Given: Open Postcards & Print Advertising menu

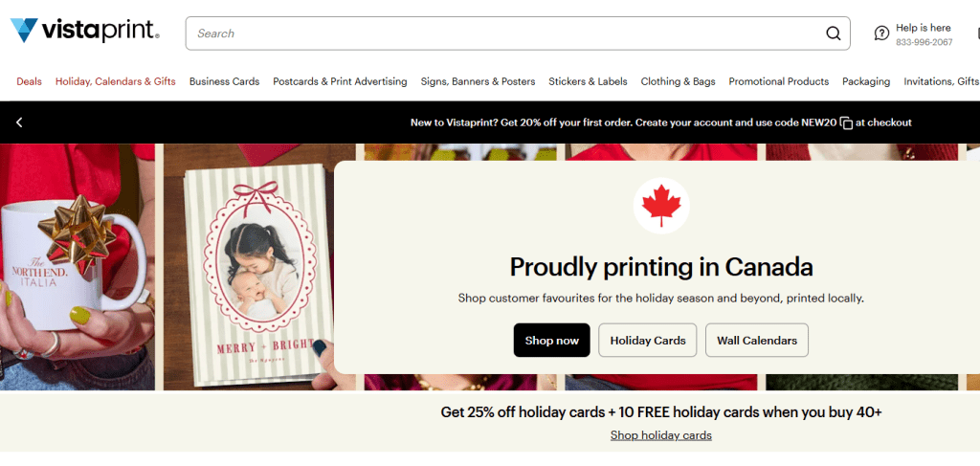Looking at the screenshot, I should click(340, 81).
